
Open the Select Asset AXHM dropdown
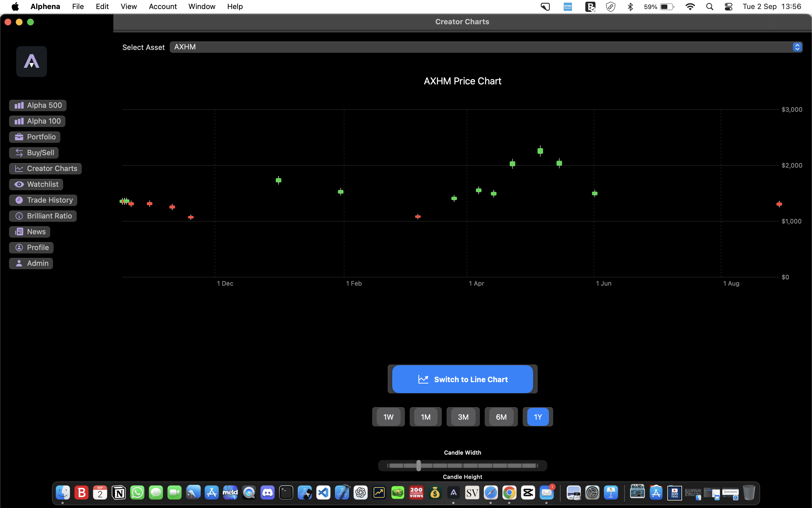pos(486,47)
